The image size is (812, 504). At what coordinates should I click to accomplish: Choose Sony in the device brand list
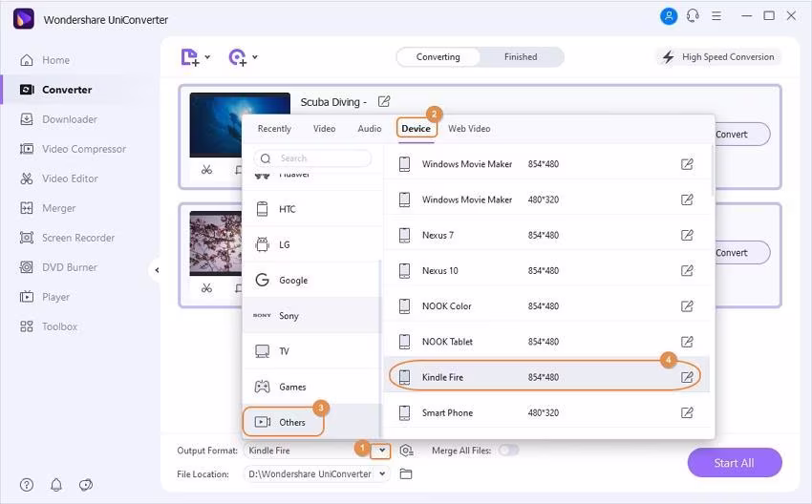[311, 316]
